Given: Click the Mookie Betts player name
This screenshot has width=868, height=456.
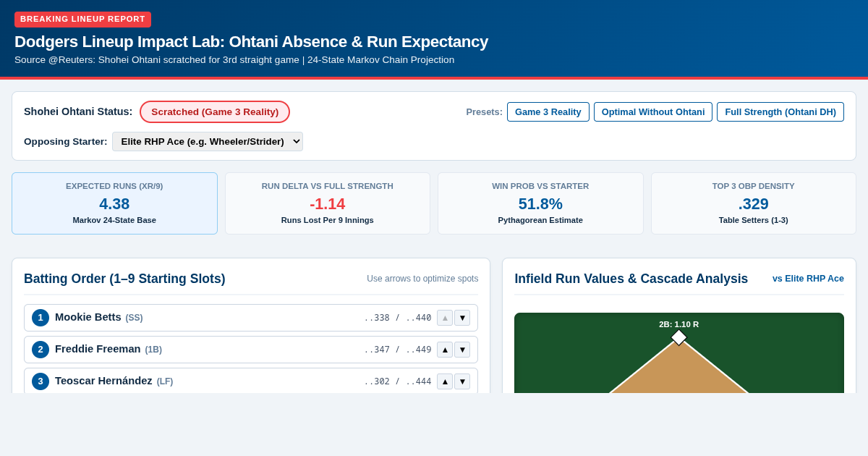Looking at the screenshot, I should [x=88, y=317].
